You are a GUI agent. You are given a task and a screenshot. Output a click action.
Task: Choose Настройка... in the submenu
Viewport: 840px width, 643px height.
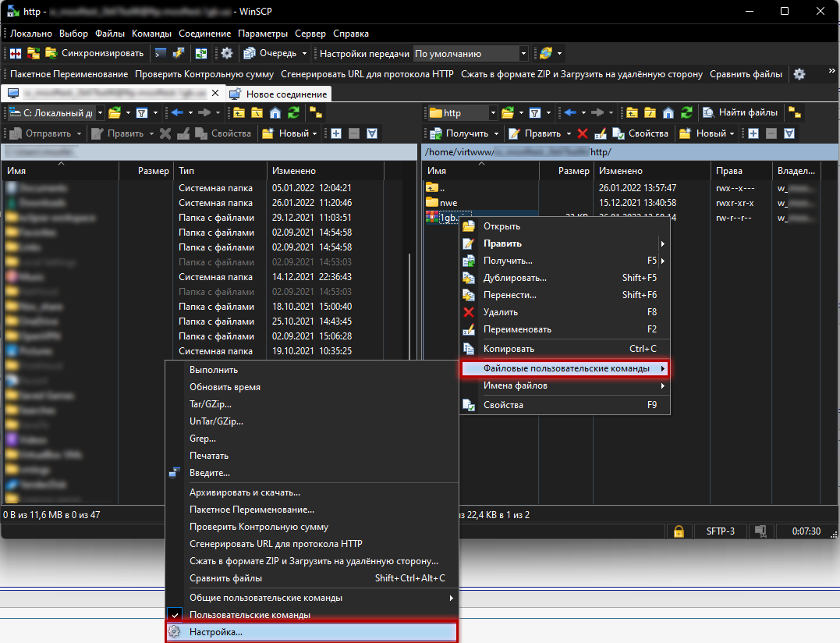point(312,632)
